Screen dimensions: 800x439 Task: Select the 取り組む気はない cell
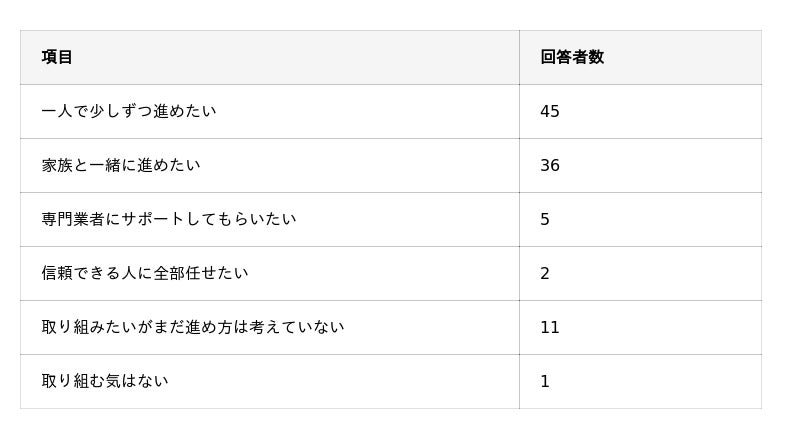(x=105, y=381)
